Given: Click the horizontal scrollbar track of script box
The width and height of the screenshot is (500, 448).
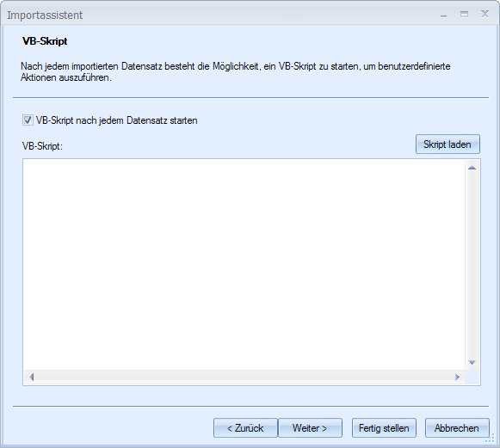Looking at the screenshot, I should pyautogui.click(x=244, y=377).
